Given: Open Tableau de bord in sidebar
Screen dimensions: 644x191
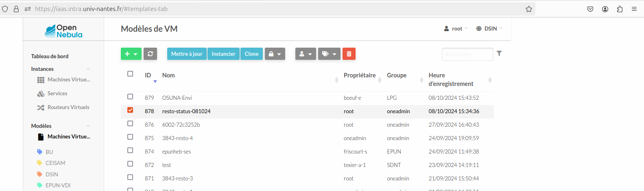Looking at the screenshot, I should 50,56.
